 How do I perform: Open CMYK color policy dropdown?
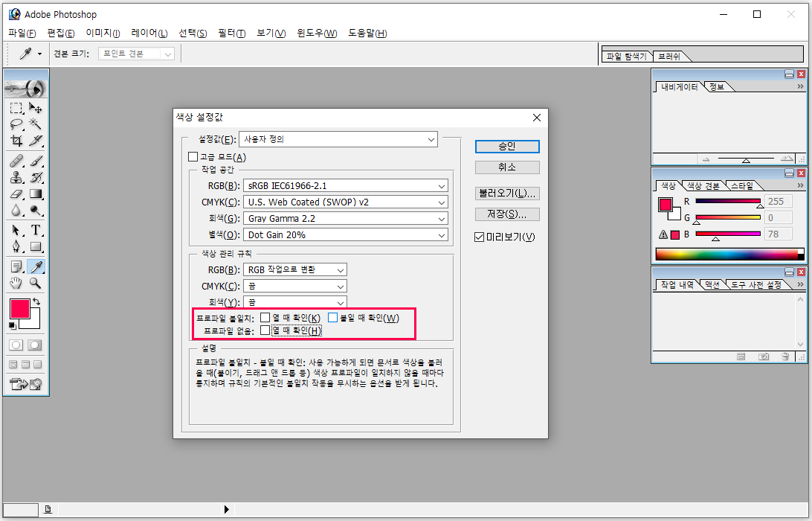pyautogui.click(x=295, y=286)
